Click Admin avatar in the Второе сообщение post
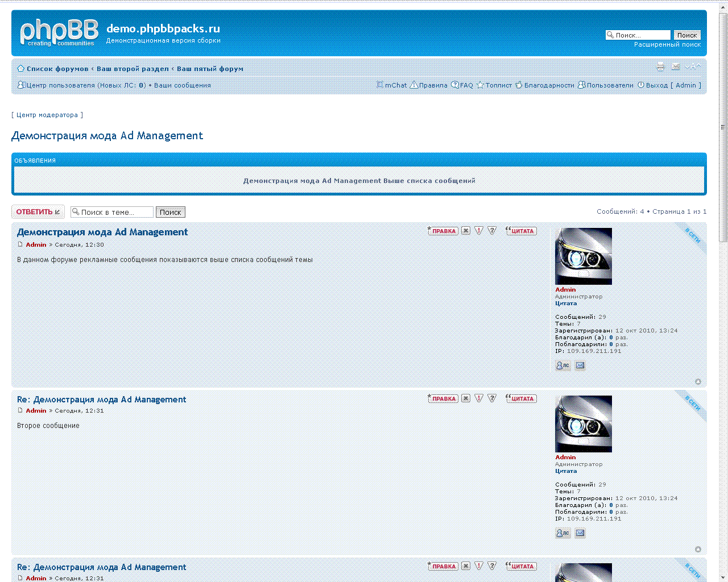728x582 pixels. tap(584, 424)
